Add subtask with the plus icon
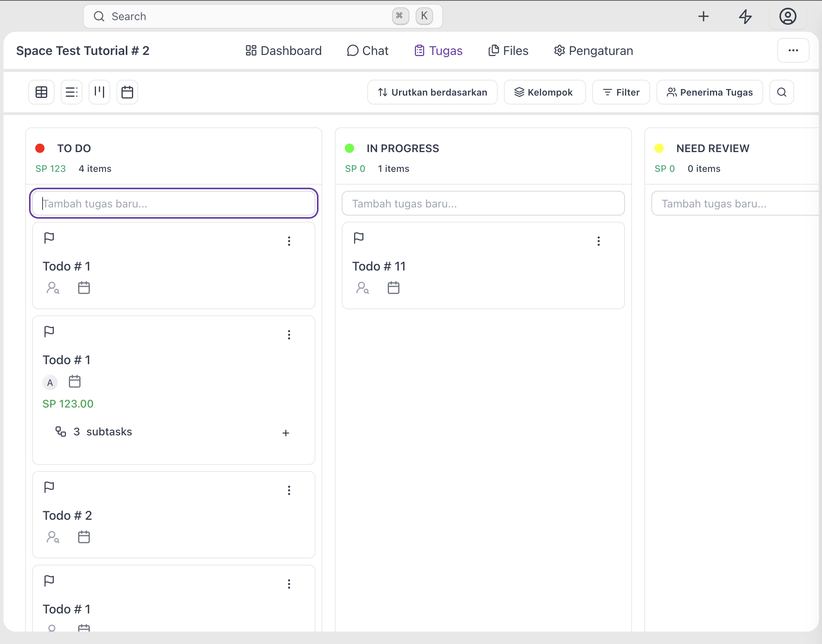Screen dimensions: 822x644 286,433
